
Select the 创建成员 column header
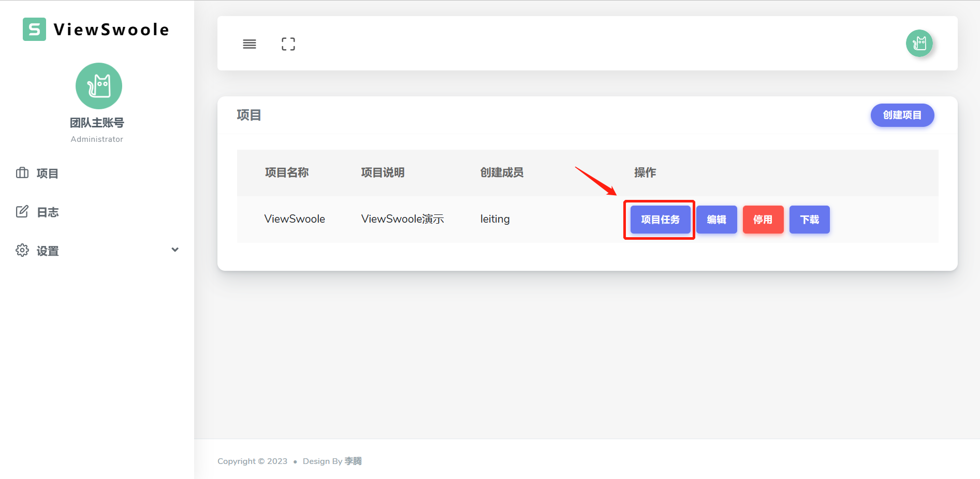coord(502,172)
